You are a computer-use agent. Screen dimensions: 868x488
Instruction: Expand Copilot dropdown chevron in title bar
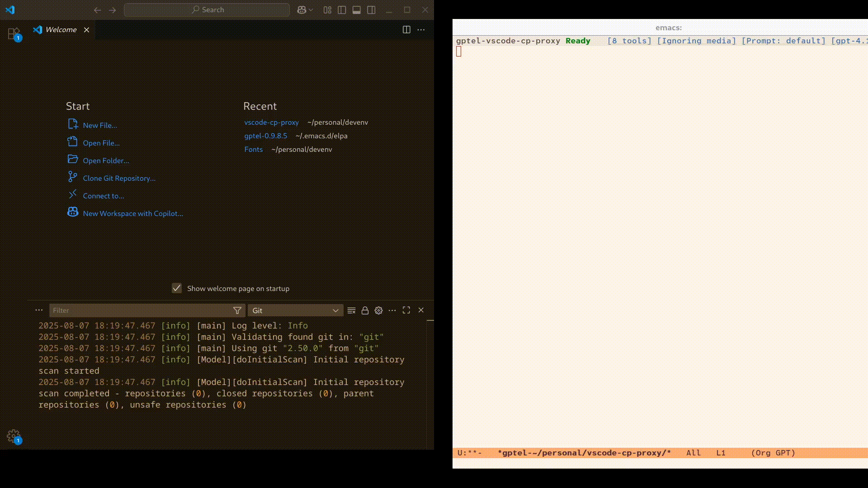pos(311,10)
